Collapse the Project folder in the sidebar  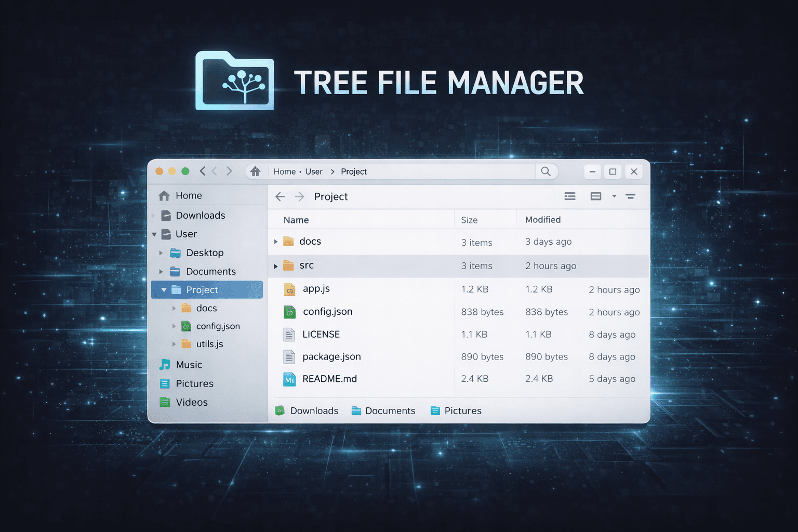point(164,289)
